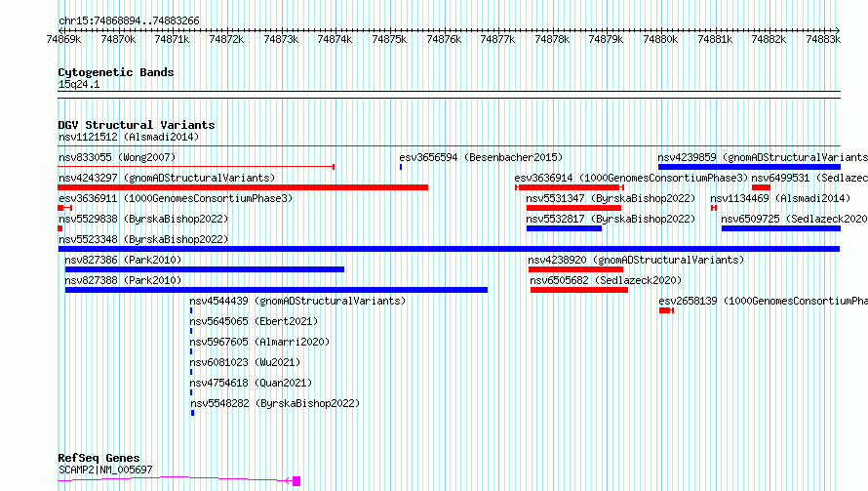Viewport: 868px width, 491px height.
Task: Select the DGV Structural Variants track heading
Action: (137, 125)
